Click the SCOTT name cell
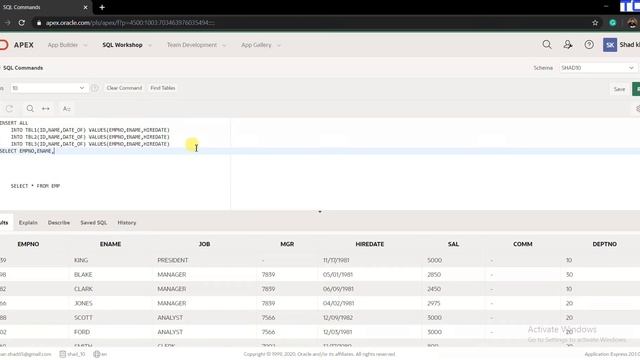Viewport: 640px width, 360px height. pyautogui.click(x=83, y=318)
